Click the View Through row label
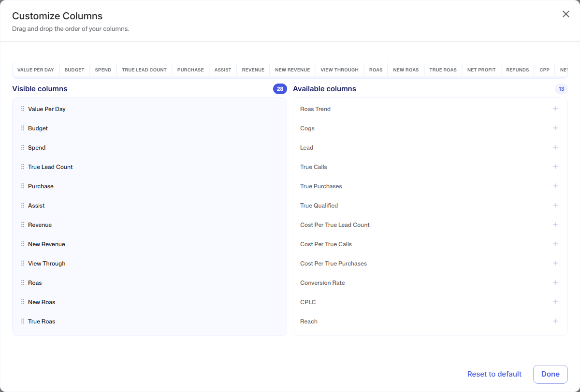Image resolution: width=580 pixels, height=392 pixels. 47,264
